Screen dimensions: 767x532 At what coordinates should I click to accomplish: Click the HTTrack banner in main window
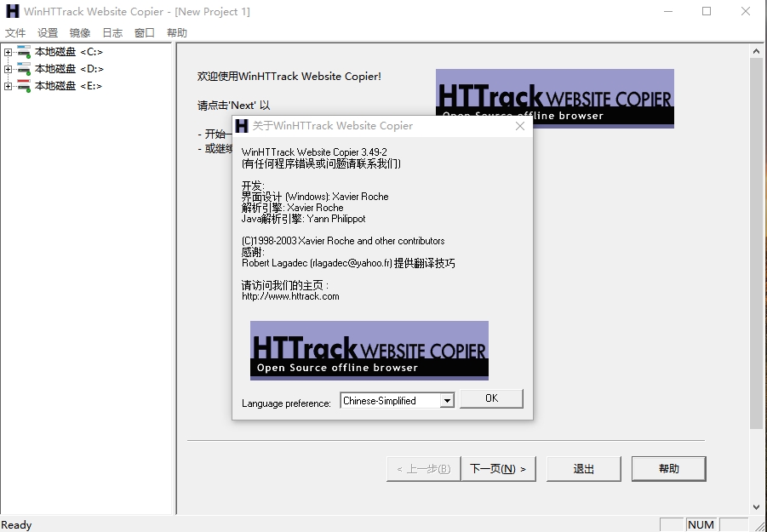click(555, 98)
